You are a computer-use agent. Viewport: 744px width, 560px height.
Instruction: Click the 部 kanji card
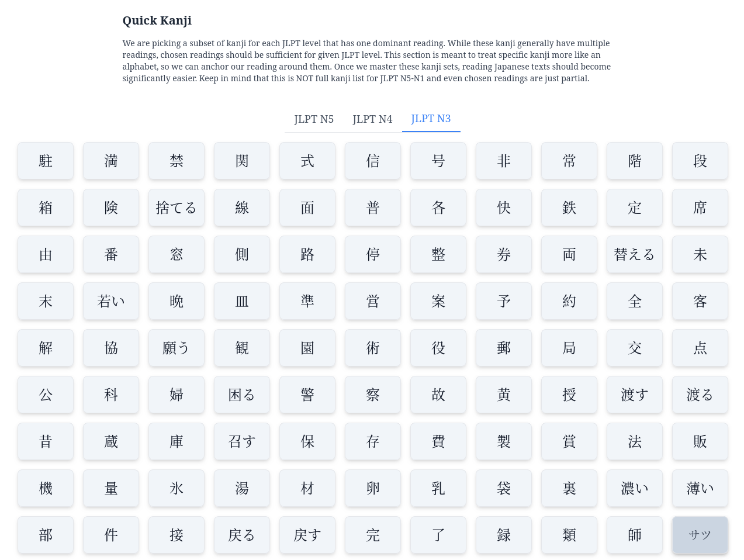coord(46,535)
